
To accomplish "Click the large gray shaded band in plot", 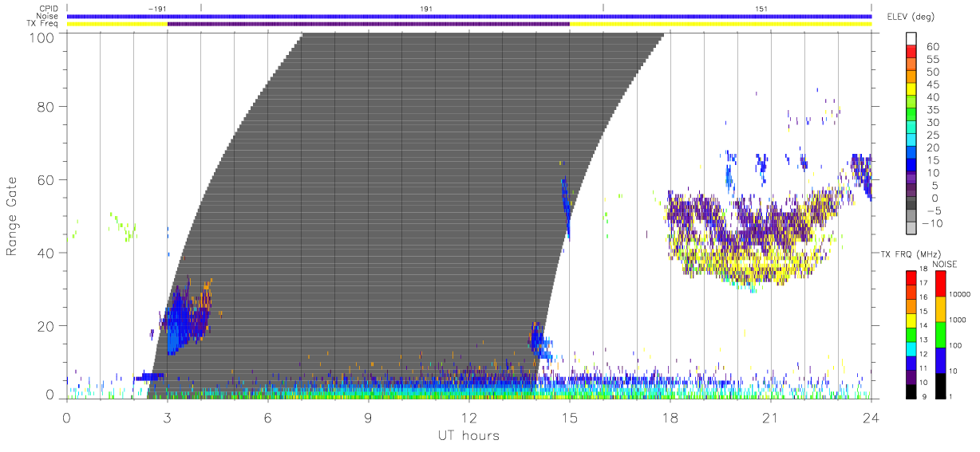I will click(407, 215).
